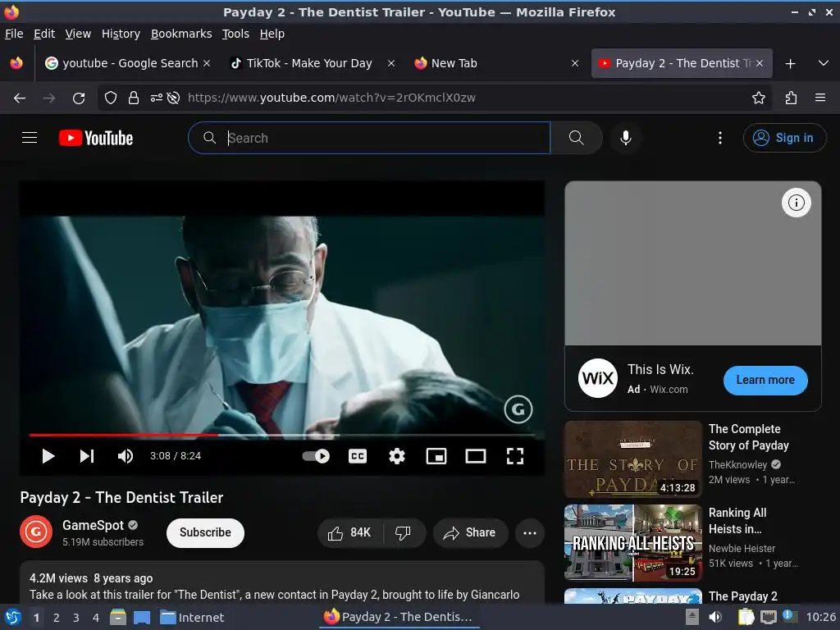Open The Complete Story of Payday thumbnail

633,459
